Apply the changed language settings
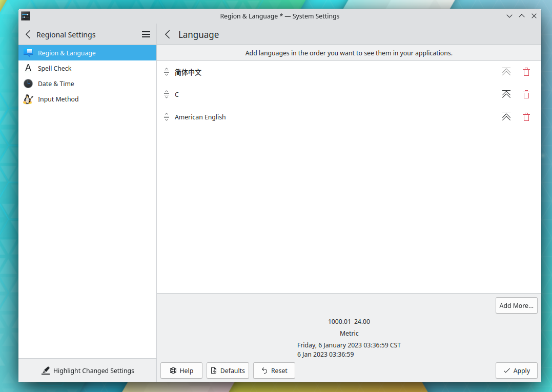This screenshot has height=392, width=552. click(516, 370)
